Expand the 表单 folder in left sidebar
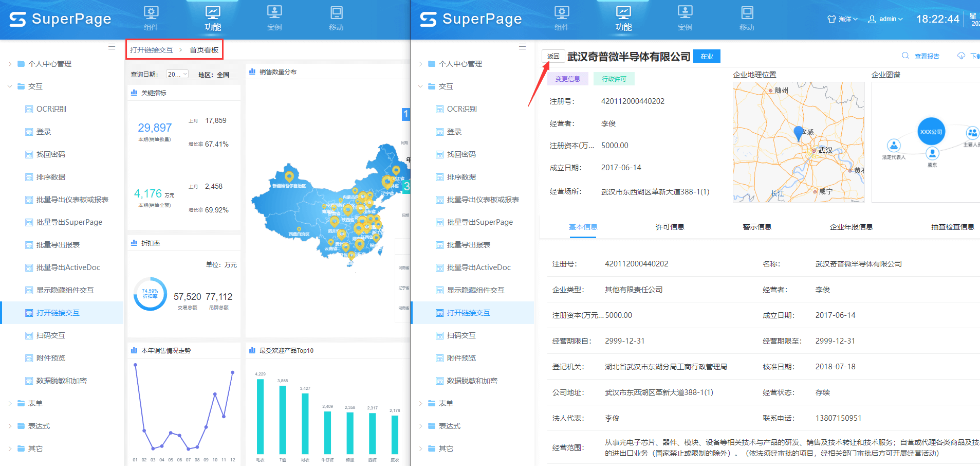The height and width of the screenshot is (466, 980). (35, 403)
